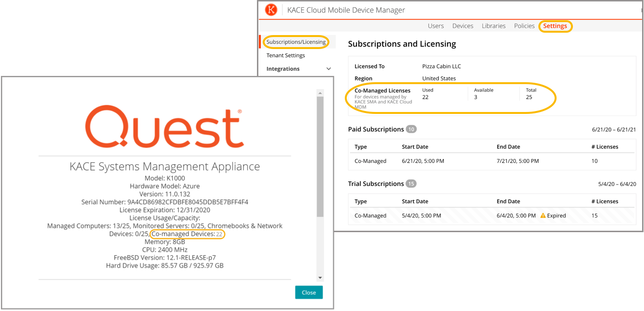Open Tenant Settings
This screenshot has height=311, width=644.
(287, 55)
